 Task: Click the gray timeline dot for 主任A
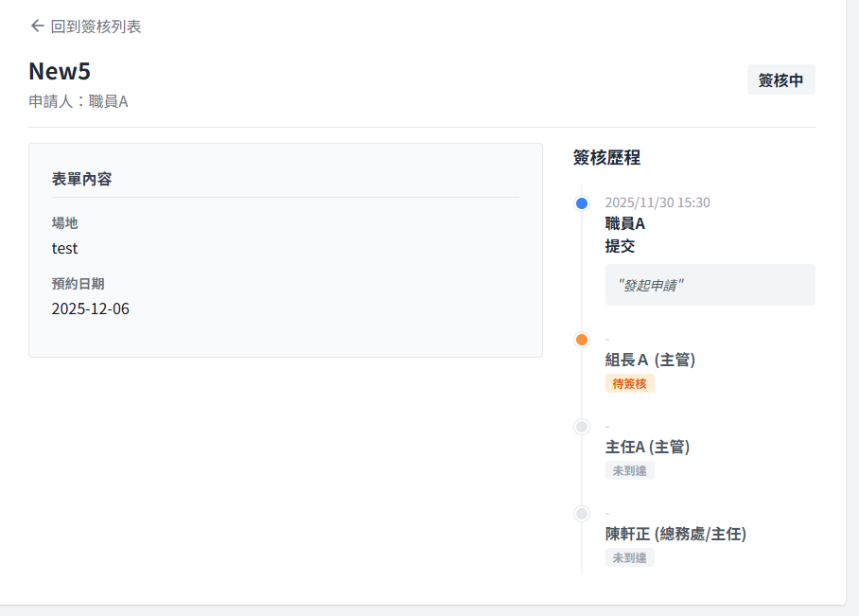coord(582,427)
